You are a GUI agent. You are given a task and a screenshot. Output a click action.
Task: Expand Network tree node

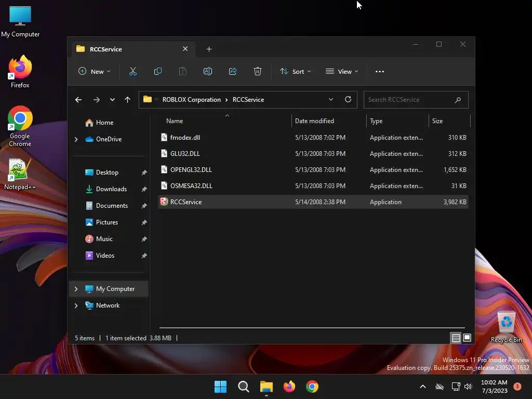click(x=76, y=305)
